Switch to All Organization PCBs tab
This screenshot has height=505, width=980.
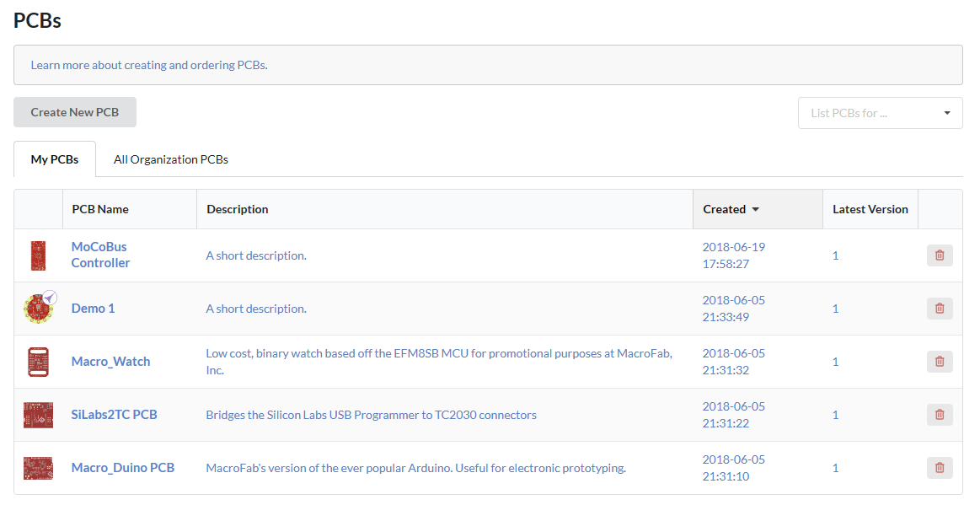pyautogui.click(x=171, y=159)
